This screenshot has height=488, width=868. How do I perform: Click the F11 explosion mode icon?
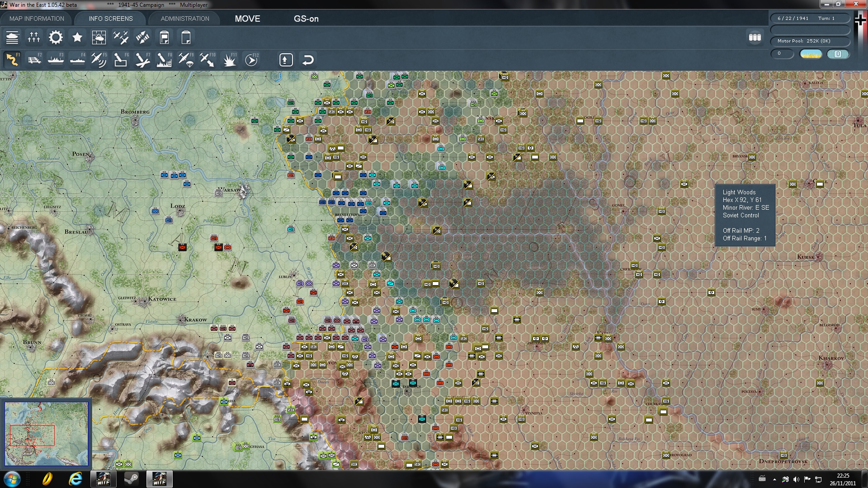click(229, 60)
